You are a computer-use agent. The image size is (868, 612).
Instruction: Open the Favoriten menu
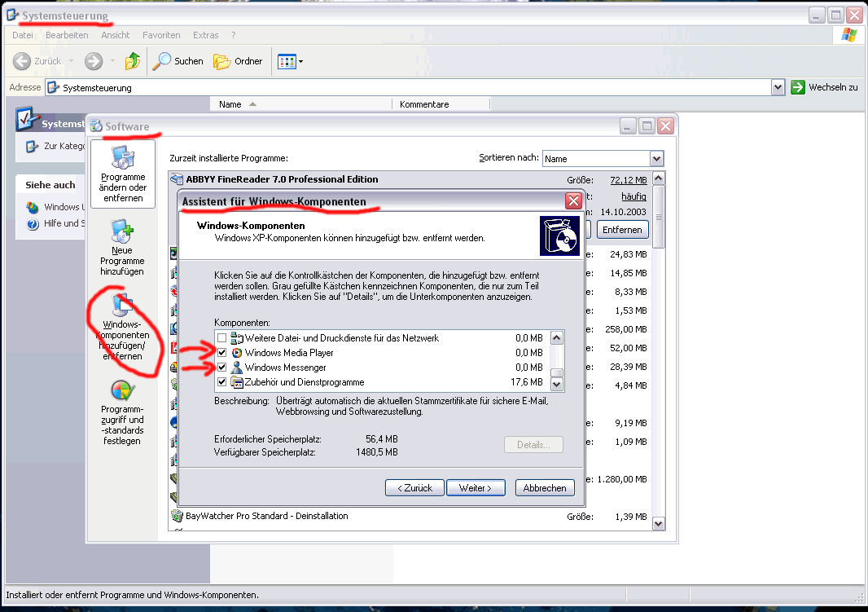[x=161, y=35]
